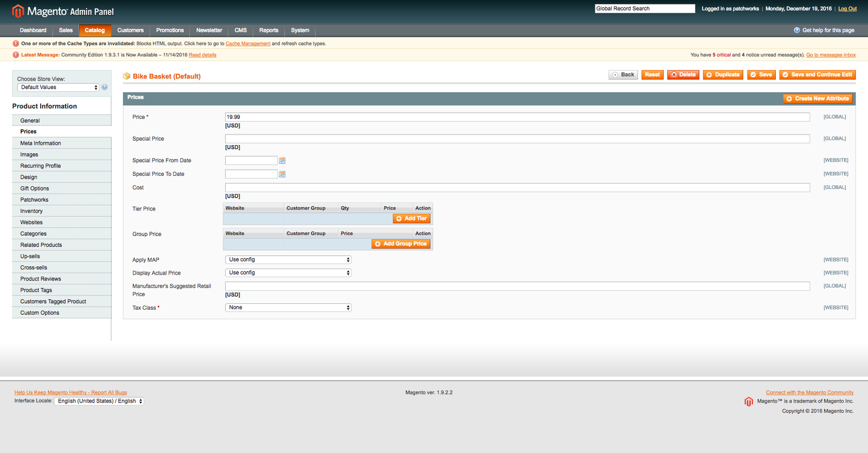Open the Custom Options tab
This screenshot has height=453, width=868.
tap(62, 313)
